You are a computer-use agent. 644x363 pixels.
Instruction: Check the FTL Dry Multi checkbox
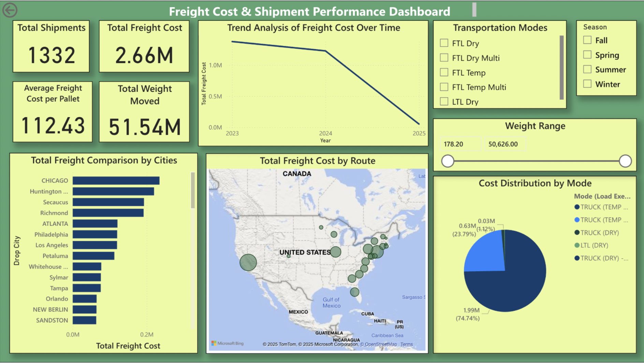coord(444,58)
